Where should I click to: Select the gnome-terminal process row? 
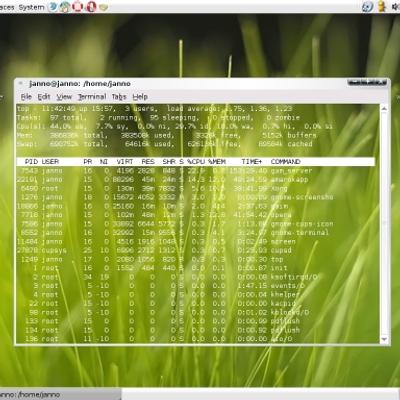pyautogui.click(x=196, y=233)
